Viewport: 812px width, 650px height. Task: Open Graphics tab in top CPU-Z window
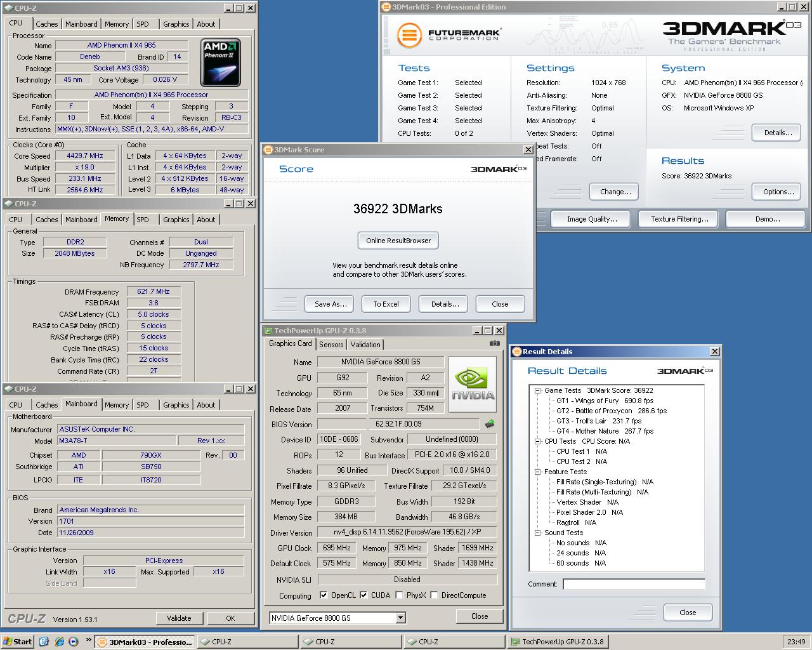[x=176, y=24]
